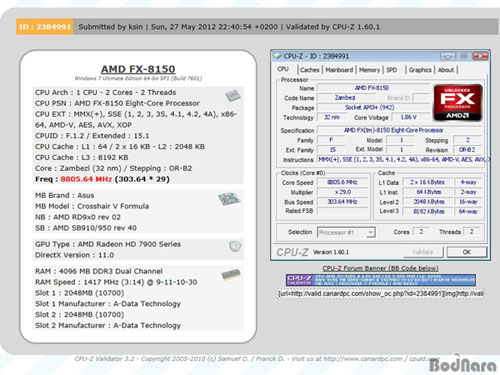Click the CPU chip icon beside CPU Arch
500x375 pixels.
pos(233,96)
